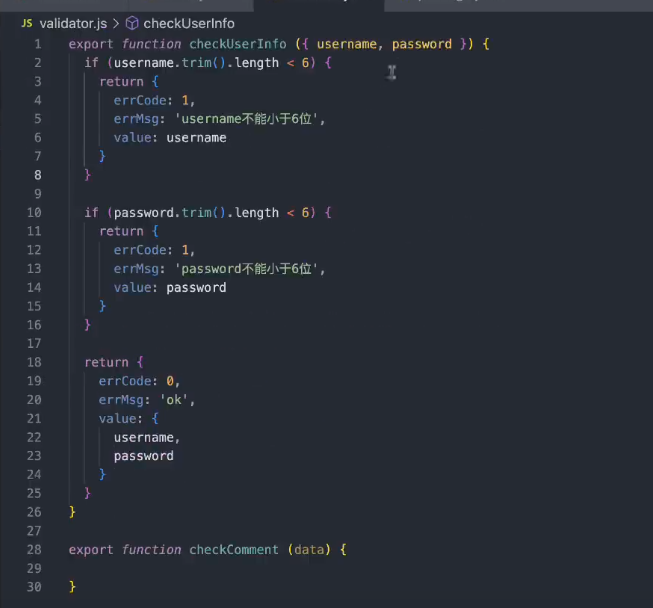Click line number 10 in gutter
653x608 pixels.
click(34, 212)
